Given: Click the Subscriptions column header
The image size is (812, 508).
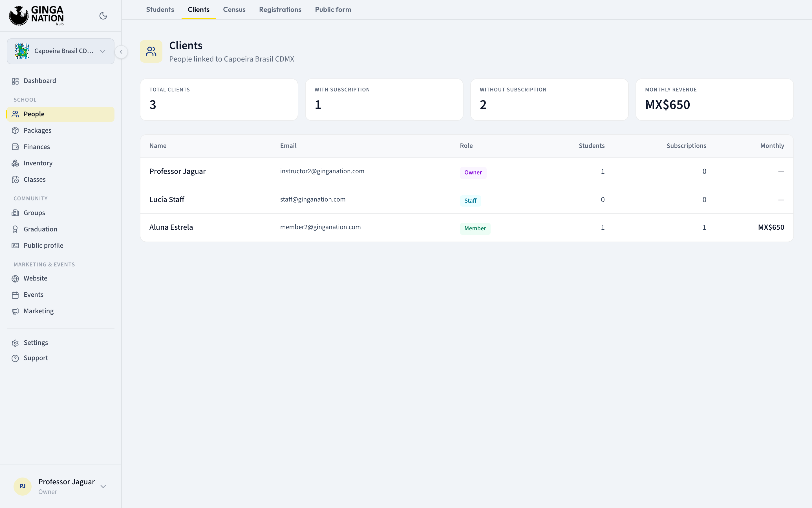Looking at the screenshot, I should tap(686, 146).
